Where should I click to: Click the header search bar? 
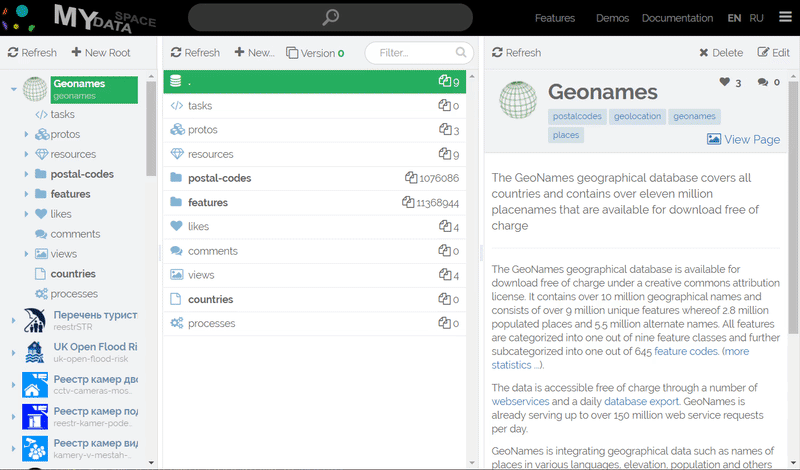330,17
